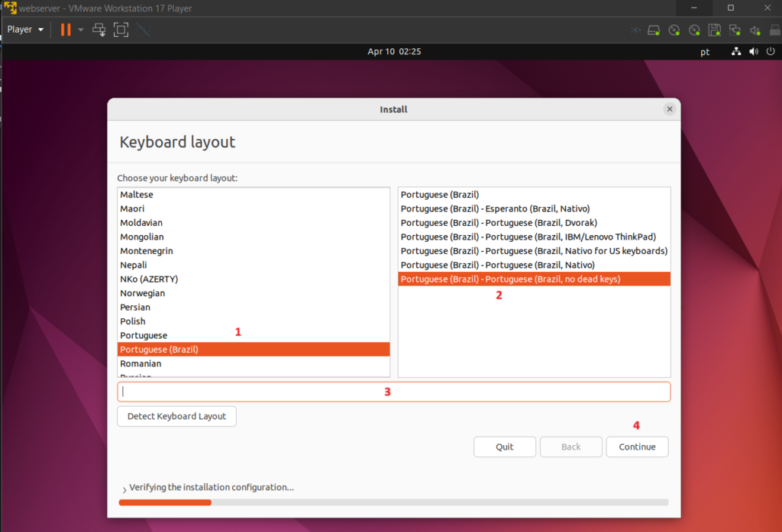The height and width of the screenshot is (532, 782).
Task: Select Norwegian layout
Action: 254,293
